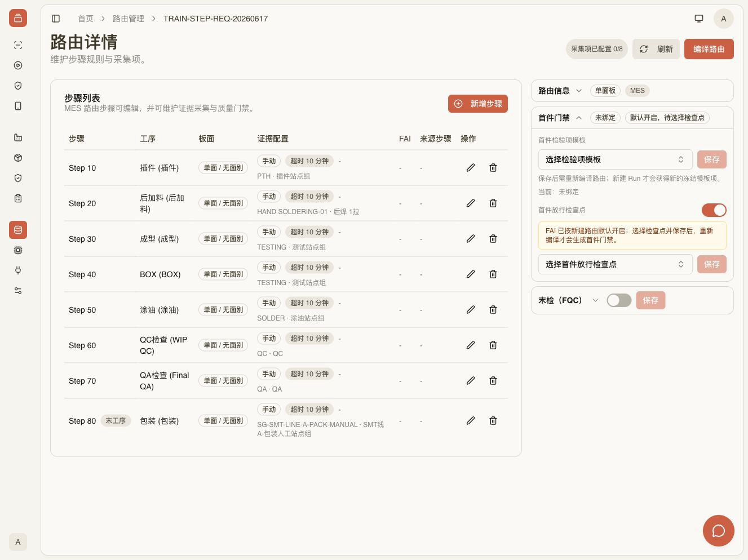This screenshot has width=748, height=560.
Task: Expand the 末检（FQC）section chevron
Action: coord(595,300)
